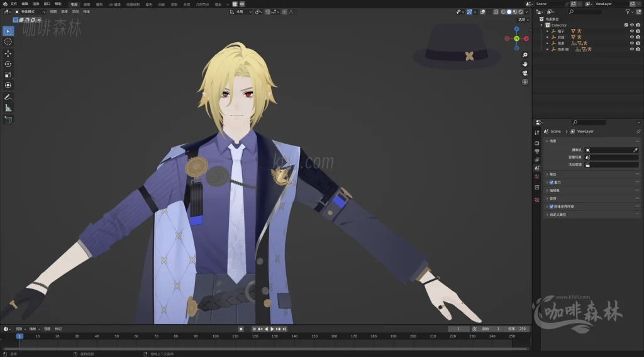
Task: Open the 文件 File menu
Action: pyautogui.click(x=14, y=4)
